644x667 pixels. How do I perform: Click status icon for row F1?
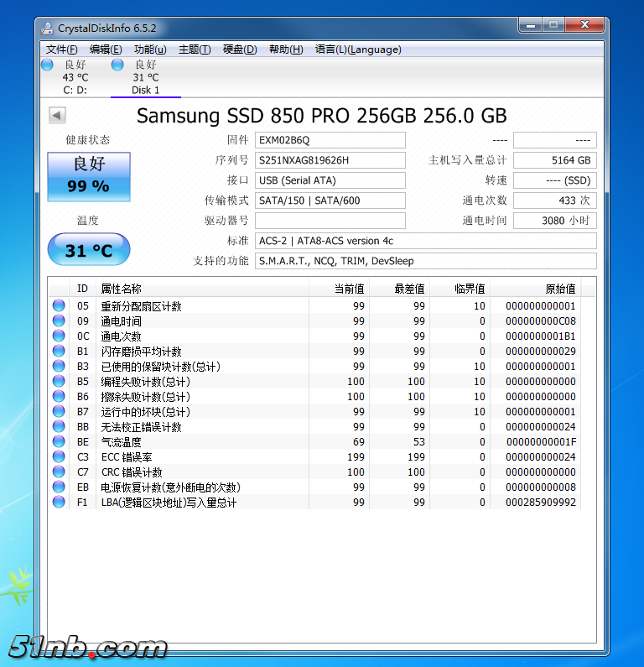point(59,502)
